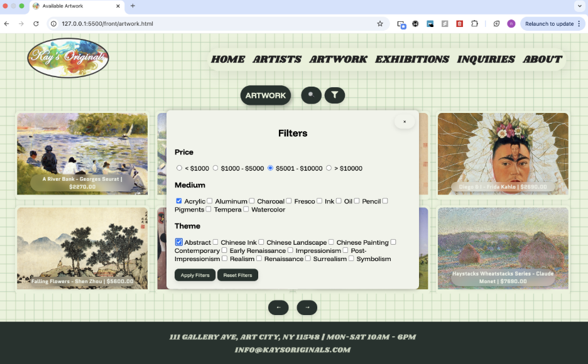Click the red trash extension icon
The height and width of the screenshot is (364, 588).
pos(459,24)
